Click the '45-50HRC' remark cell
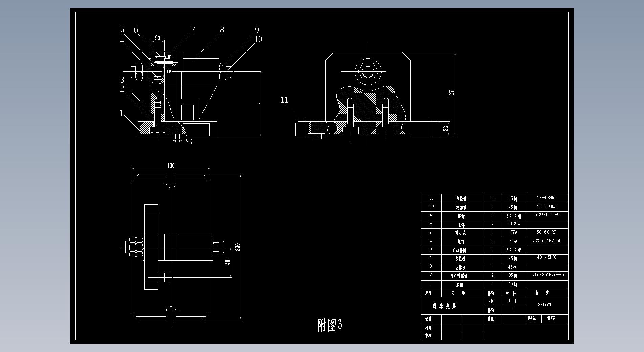Image resolution: width=644 pixels, height=352 pixels. 546,206
